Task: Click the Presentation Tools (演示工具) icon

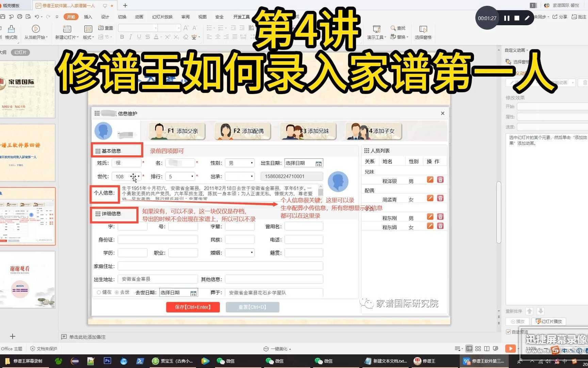Action: (376, 29)
